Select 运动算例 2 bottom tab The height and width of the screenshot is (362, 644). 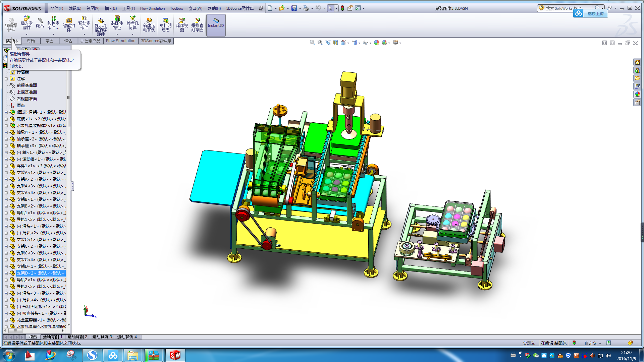[77, 337]
